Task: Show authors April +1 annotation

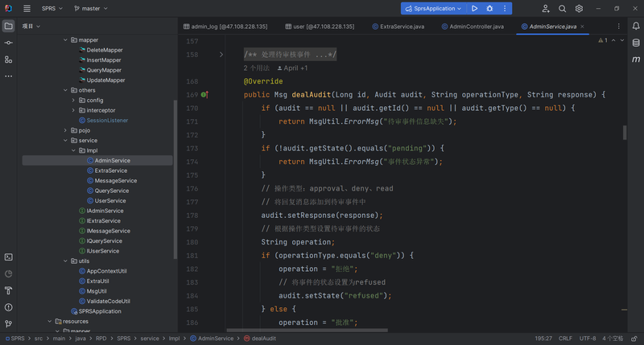Action: 292,68
